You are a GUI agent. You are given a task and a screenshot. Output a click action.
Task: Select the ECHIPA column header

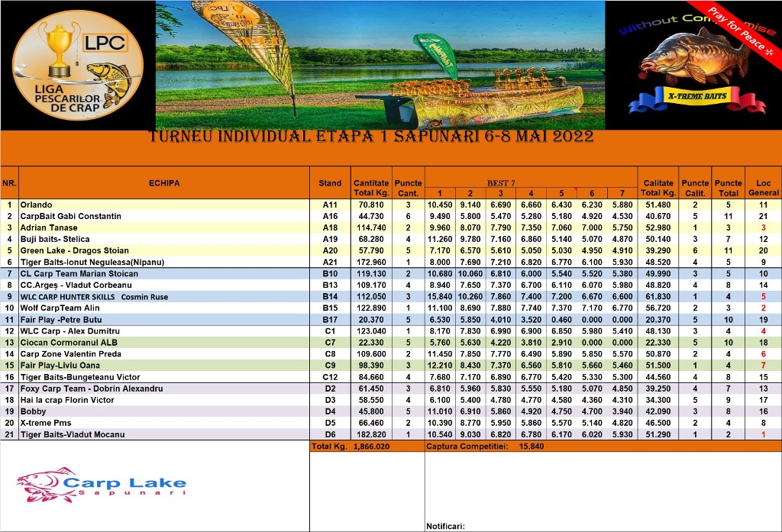[164, 183]
